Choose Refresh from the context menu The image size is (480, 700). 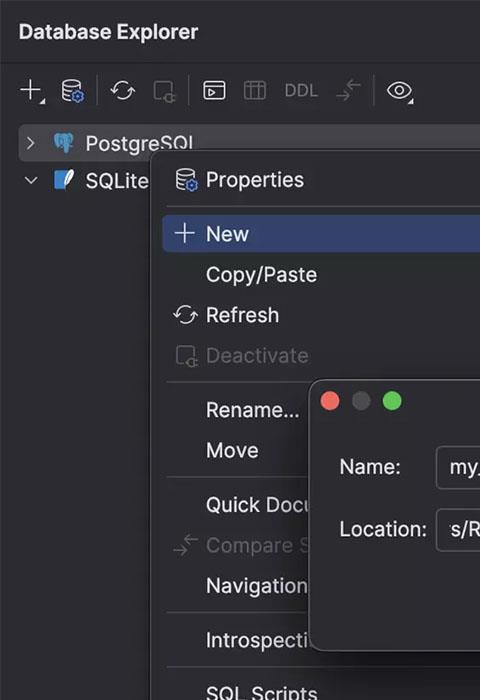pyautogui.click(x=242, y=315)
